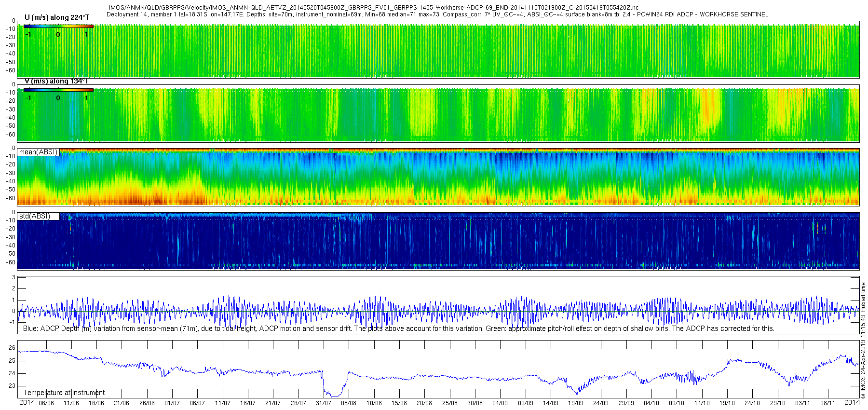Select the 04/10 date tick label

click(651, 403)
